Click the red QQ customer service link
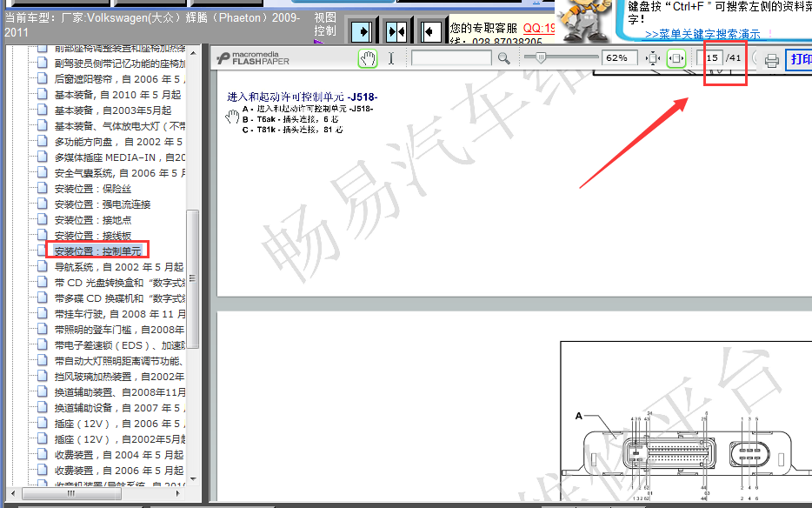812x508 pixels. point(538,28)
